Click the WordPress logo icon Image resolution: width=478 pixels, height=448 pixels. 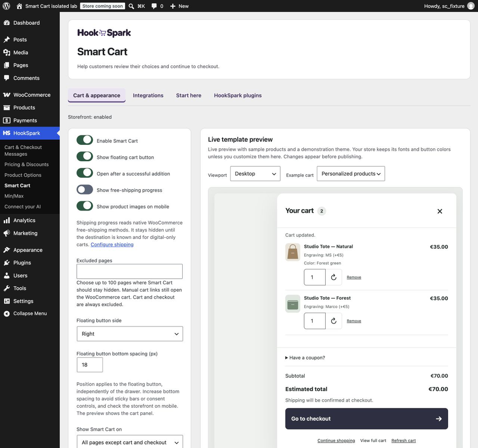[x=6, y=6]
